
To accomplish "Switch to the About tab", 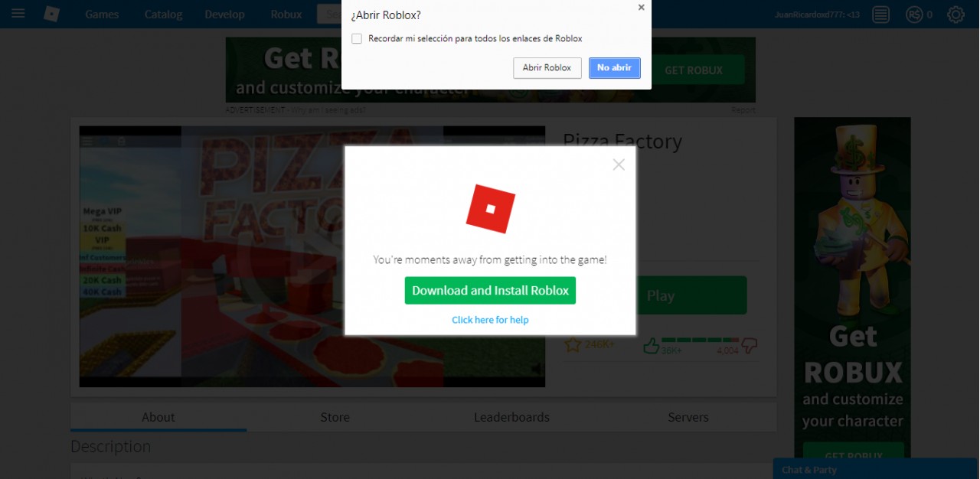I will [x=158, y=417].
